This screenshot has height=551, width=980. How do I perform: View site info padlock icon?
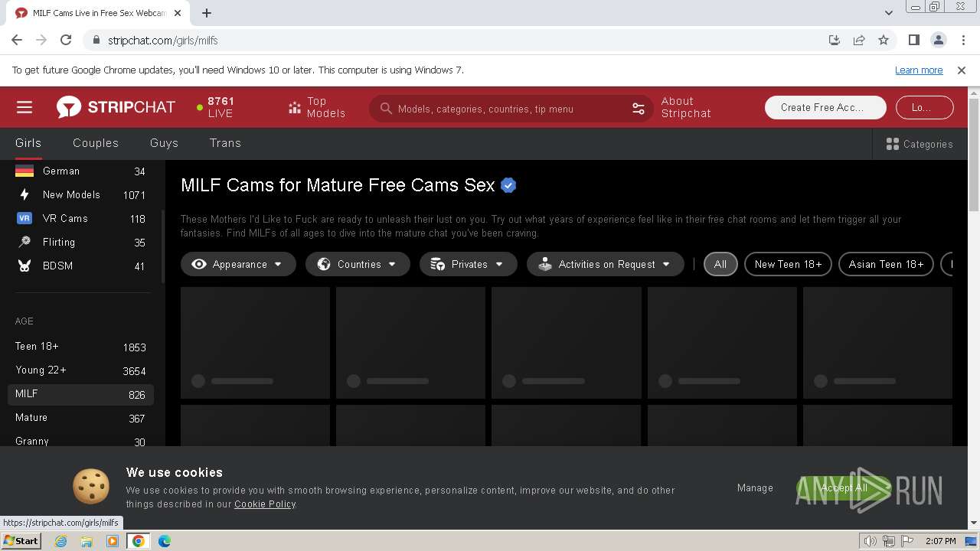(x=96, y=40)
